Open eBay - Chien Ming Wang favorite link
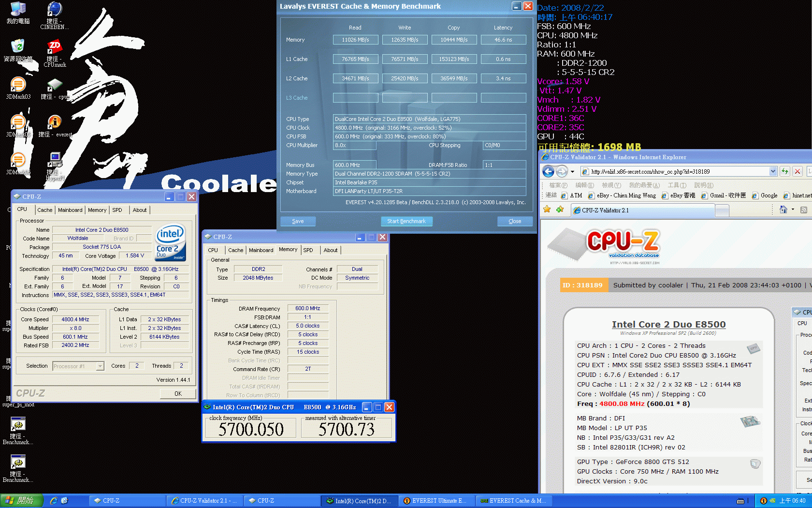The height and width of the screenshot is (508, 812). pos(622,195)
